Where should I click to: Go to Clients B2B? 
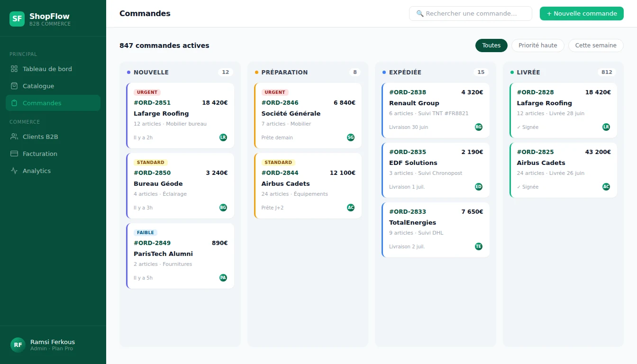click(x=53, y=136)
